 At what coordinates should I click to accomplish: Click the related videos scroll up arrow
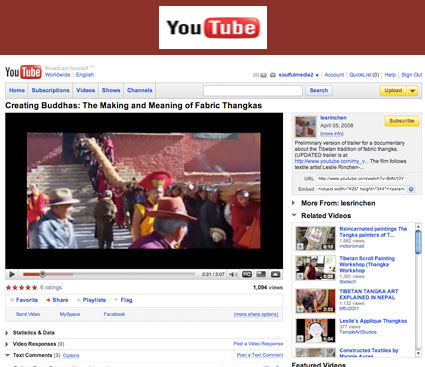coord(418,227)
